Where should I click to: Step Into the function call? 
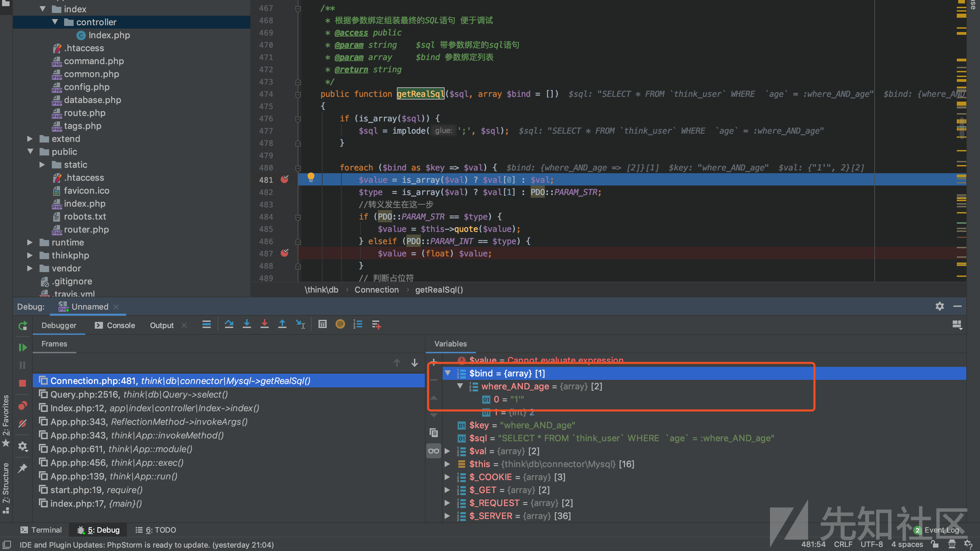click(247, 324)
